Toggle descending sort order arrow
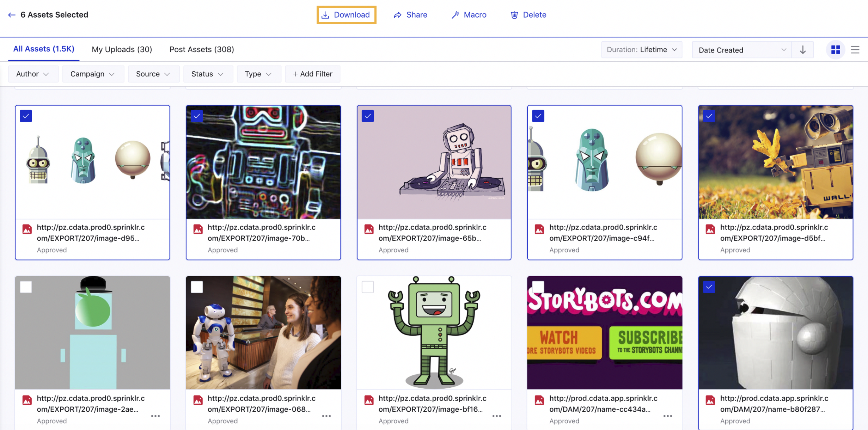This screenshot has height=430, width=868. [x=803, y=50]
